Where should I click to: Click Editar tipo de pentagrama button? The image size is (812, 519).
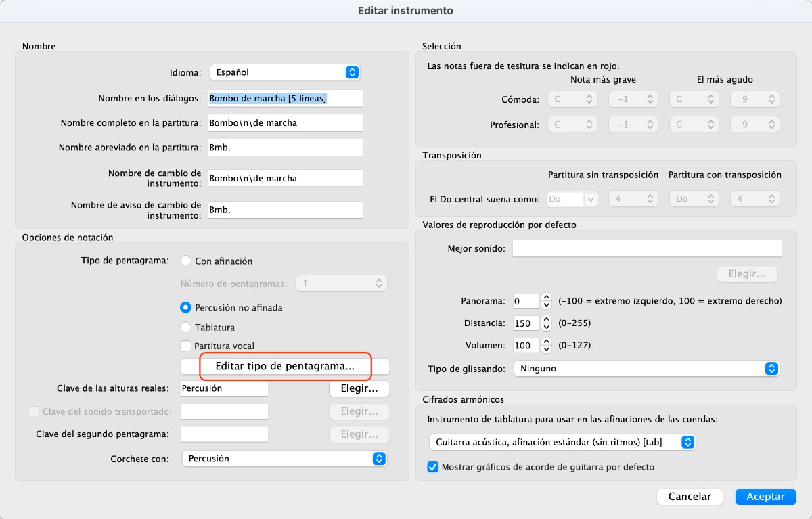(x=285, y=366)
